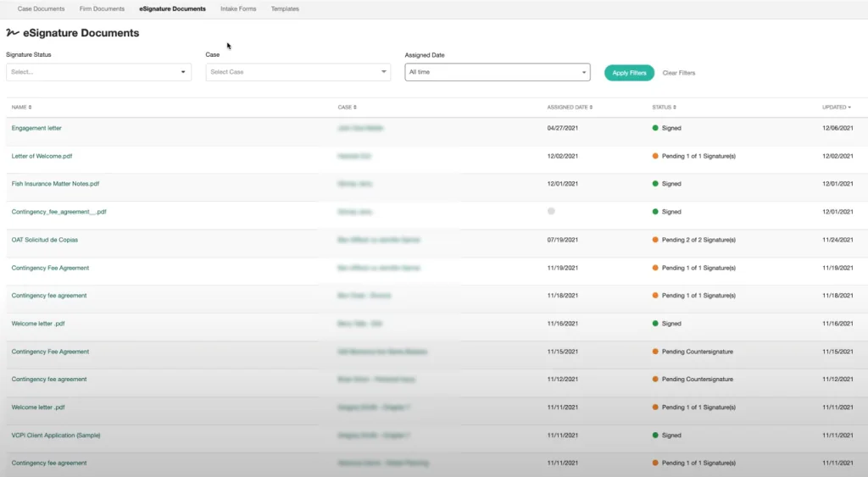
Task: Click the eSignature Documents heading icon
Action: point(13,33)
